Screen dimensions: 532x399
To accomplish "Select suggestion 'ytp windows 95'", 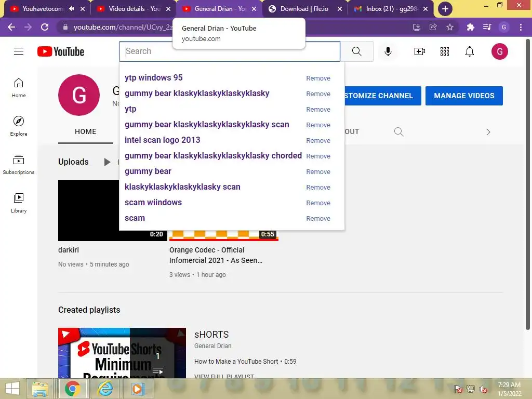I will tap(153, 78).
